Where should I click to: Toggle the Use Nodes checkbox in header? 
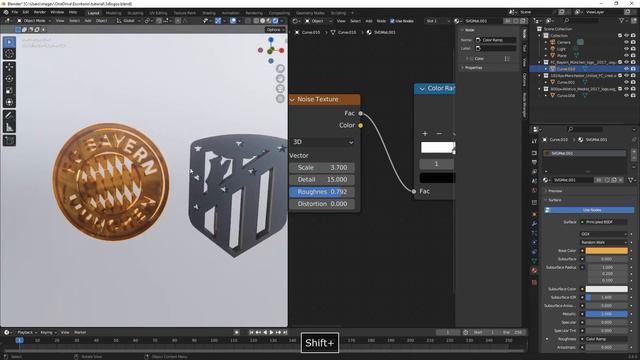tap(392, 21)
